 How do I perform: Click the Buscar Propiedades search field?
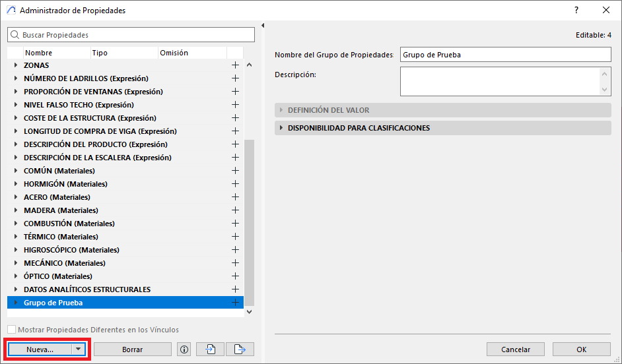(x=131, y=34)
